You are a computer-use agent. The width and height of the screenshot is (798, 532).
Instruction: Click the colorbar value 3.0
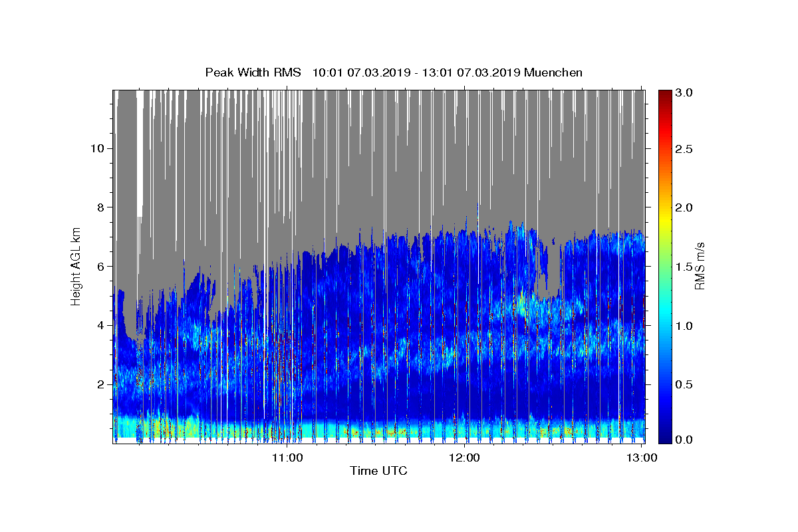[x=684, y=93]
